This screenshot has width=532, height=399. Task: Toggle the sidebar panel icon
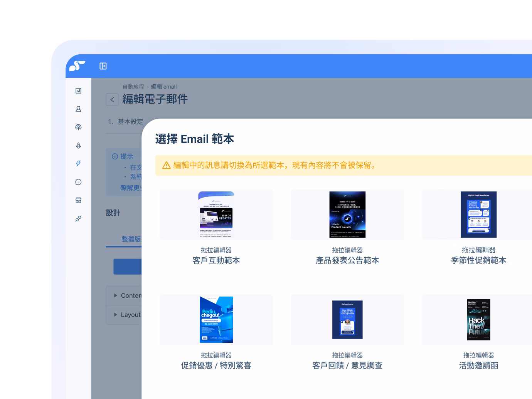(x=103, y=66)
